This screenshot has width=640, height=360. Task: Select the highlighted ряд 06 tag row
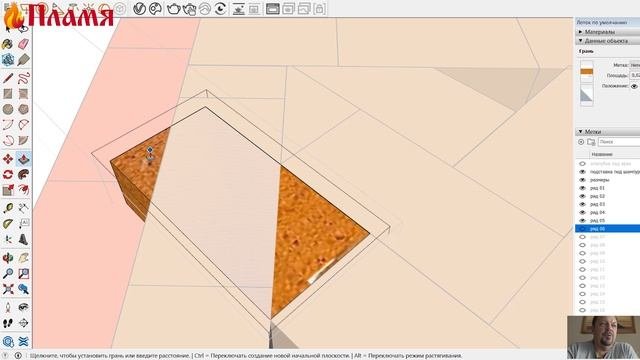(608, 229)
